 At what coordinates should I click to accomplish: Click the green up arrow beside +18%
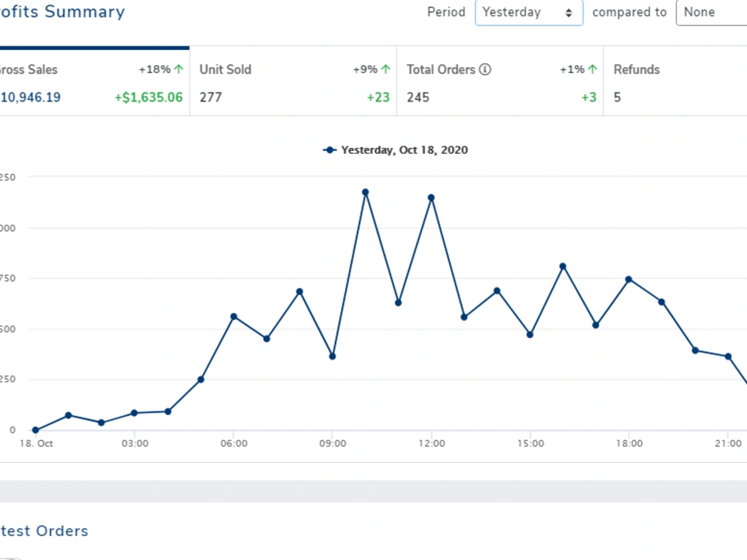coord(179,69)
